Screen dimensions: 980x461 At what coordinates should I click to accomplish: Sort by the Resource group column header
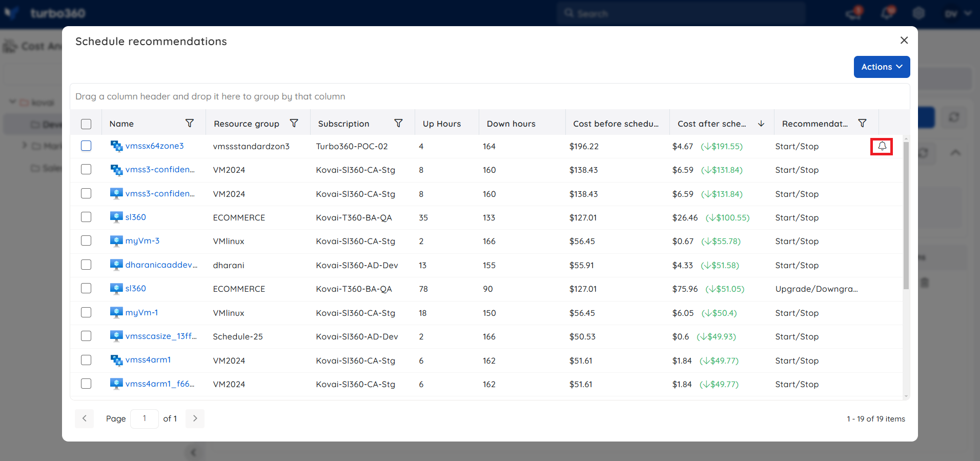tap(247, 124)
